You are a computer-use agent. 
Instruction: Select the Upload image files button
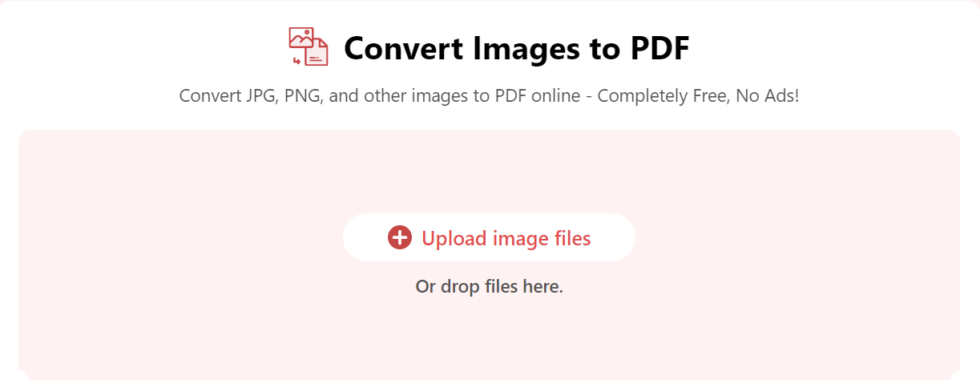pos(489,237)
